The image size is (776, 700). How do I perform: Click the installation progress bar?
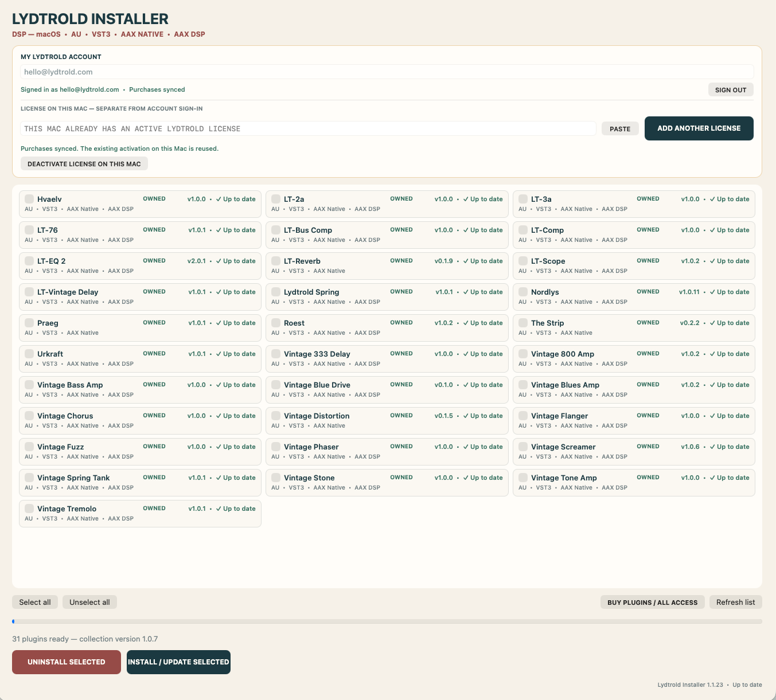pos(387,621)
